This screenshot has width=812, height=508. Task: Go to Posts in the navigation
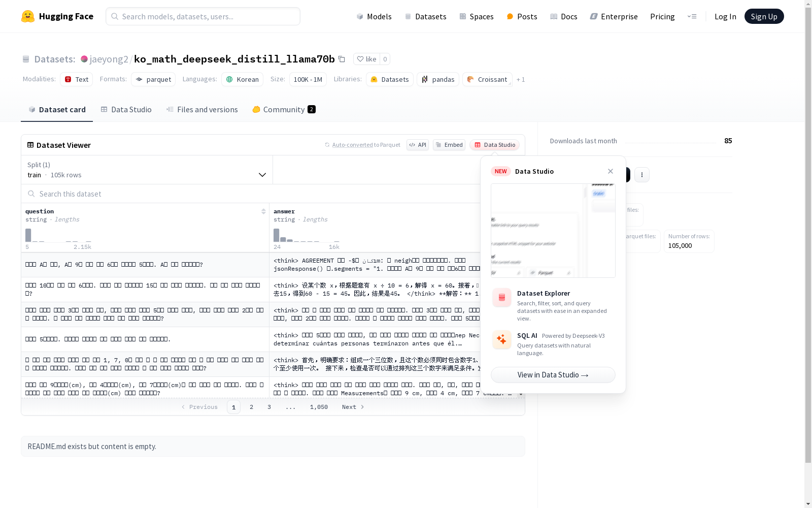tap(522, 16)
